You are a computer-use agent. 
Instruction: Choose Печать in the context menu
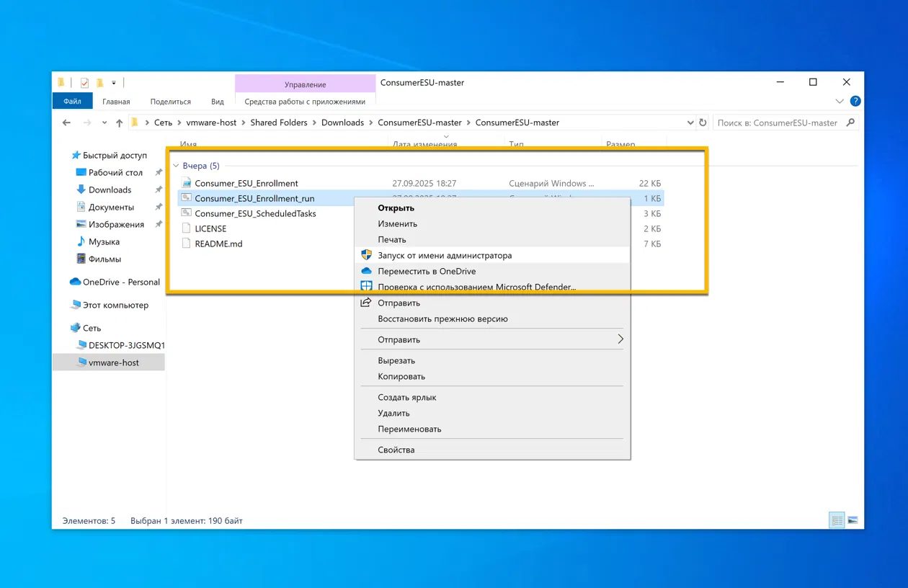(492, 239)
